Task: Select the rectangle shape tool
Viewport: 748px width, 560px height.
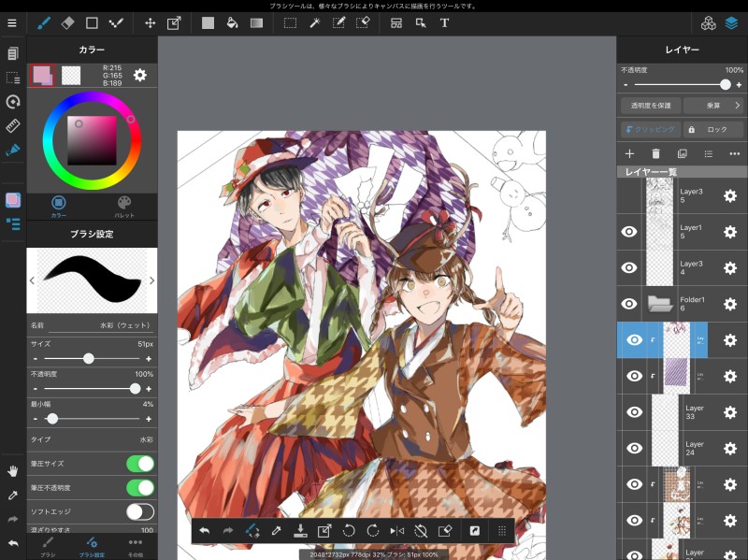Action: [92, 22]
